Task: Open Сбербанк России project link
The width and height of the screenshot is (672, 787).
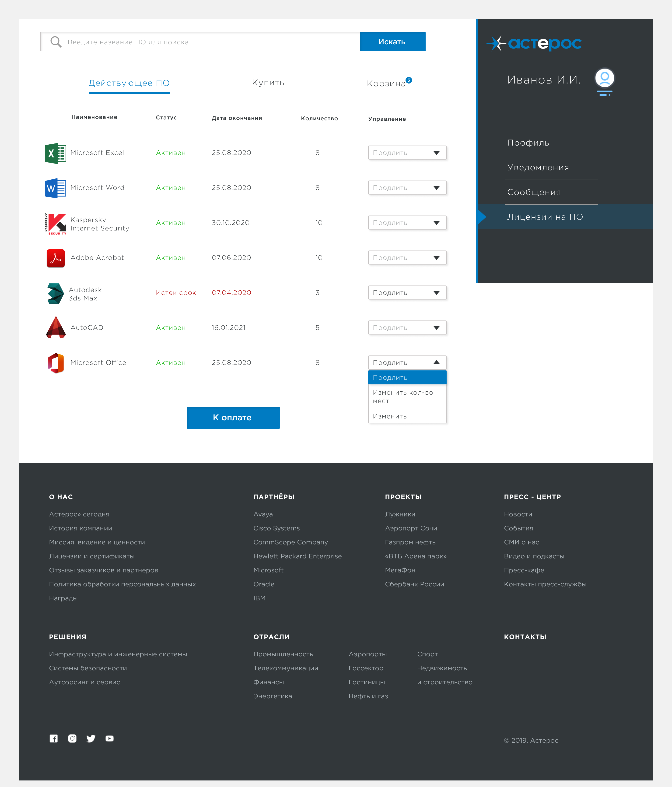Action: (414, 584)
